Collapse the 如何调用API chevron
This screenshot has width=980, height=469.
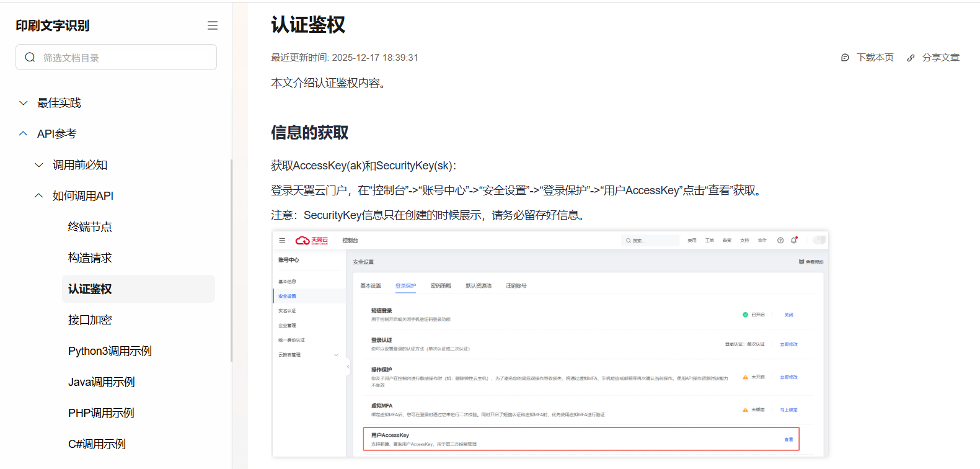pos(39,196)
